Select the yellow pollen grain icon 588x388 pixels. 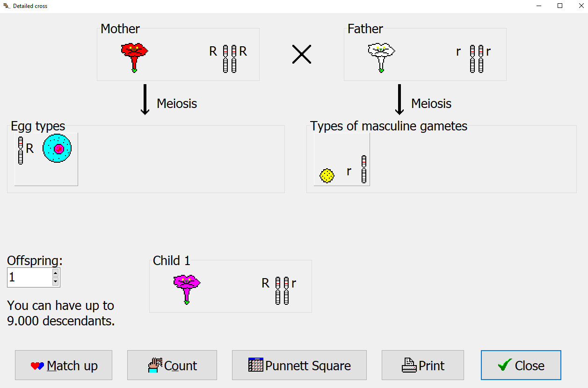(x=327, y=175)
